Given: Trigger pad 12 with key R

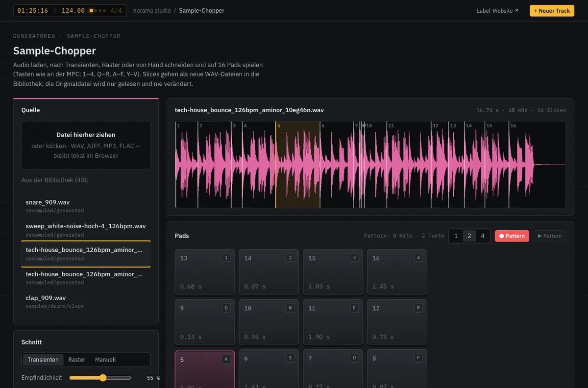Looking at the screenshot, I should 397,322.
